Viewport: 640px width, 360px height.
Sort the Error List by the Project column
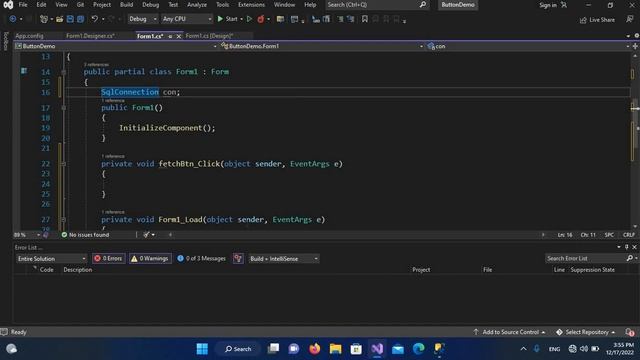click(x=421, y=270)
